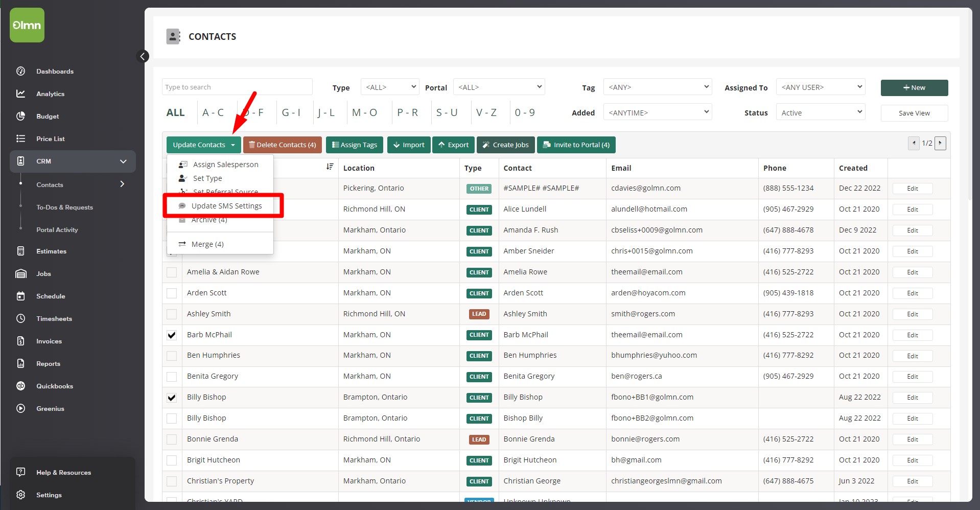Collapse the CRM sidebar section

(x=123, y=161)
